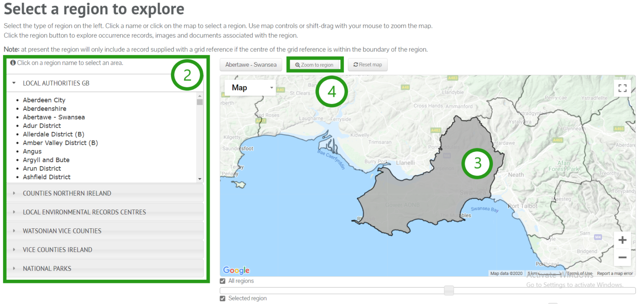Uncheck All regions overlay visibility
This screenshot has width=644, height=304.
(x=222, y=281)
